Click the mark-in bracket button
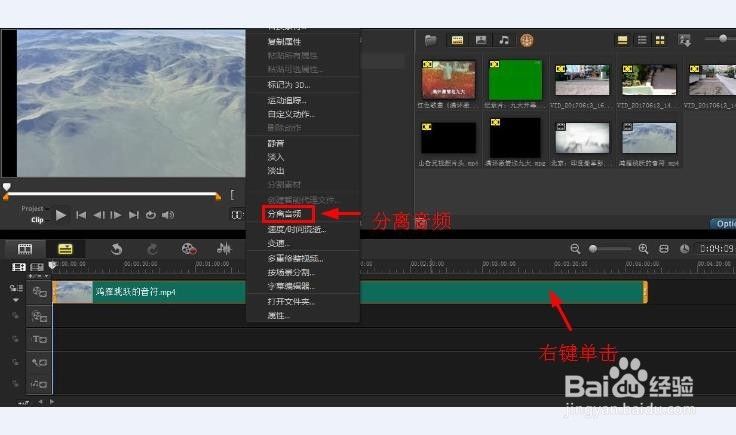 pos(232,194)
